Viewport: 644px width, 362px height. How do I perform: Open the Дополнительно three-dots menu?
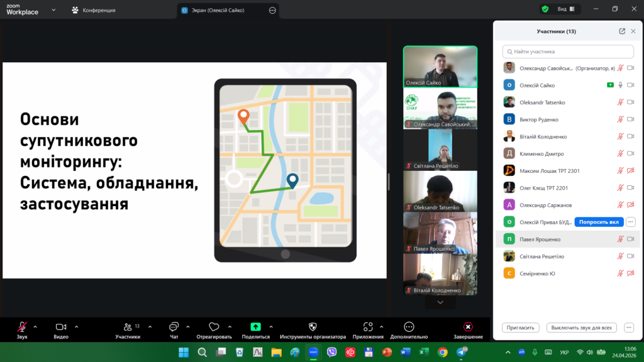coord(409,327)
